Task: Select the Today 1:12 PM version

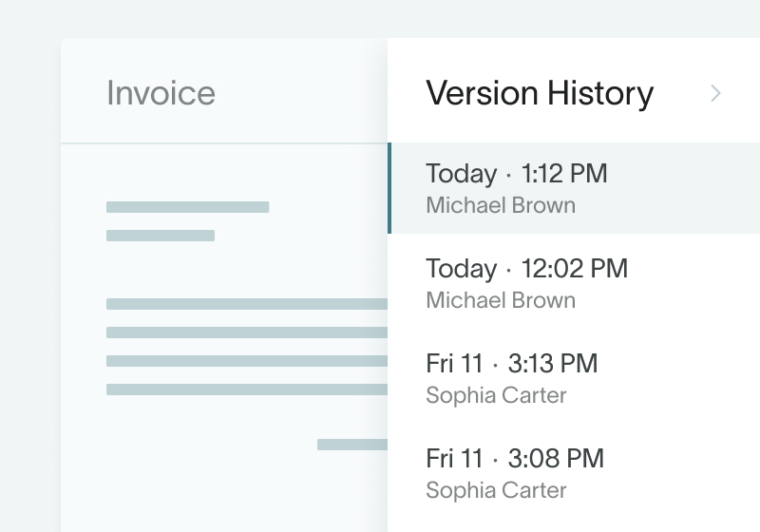Action: (x=516, y=174)
